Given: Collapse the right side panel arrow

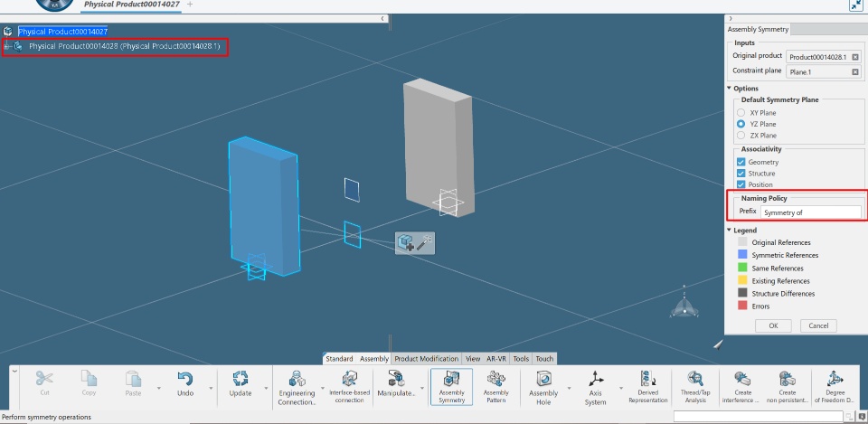Looking at the screenshot, I should point(731,18).
